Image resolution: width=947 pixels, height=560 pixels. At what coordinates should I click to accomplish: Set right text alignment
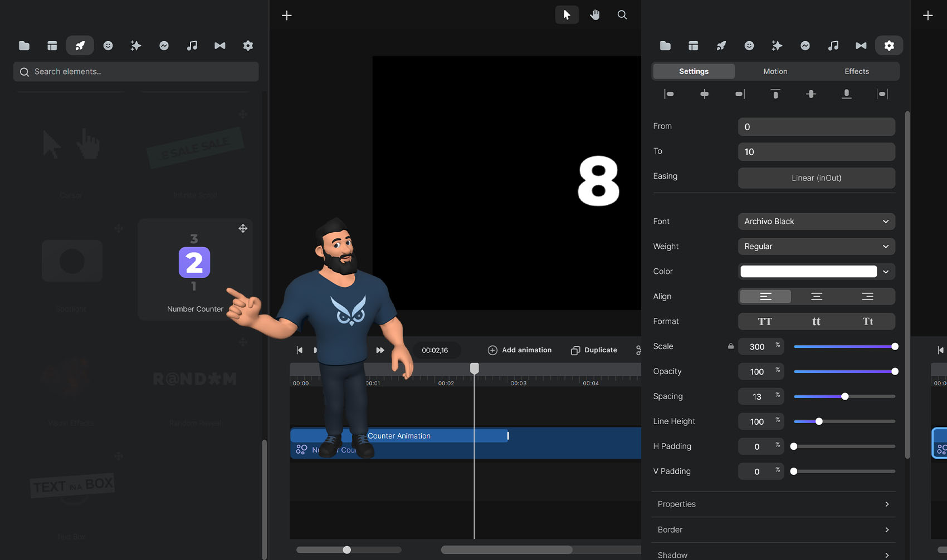point(867,296)
